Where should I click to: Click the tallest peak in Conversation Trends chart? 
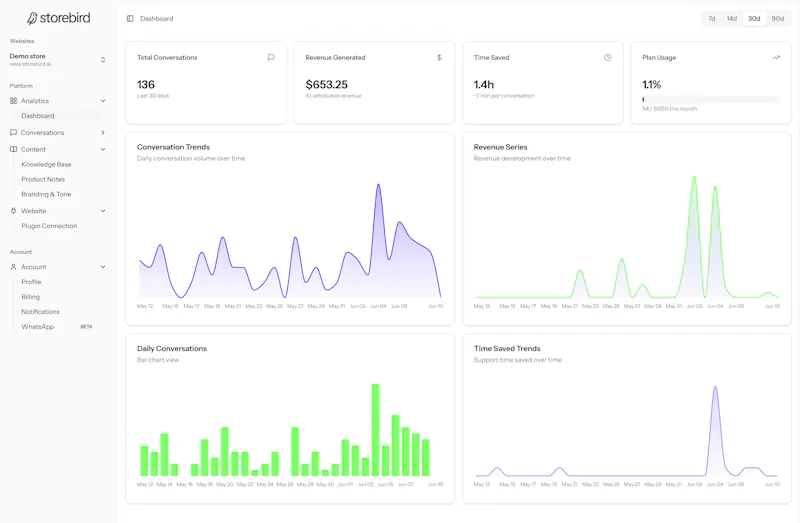[x=379, y=185]
